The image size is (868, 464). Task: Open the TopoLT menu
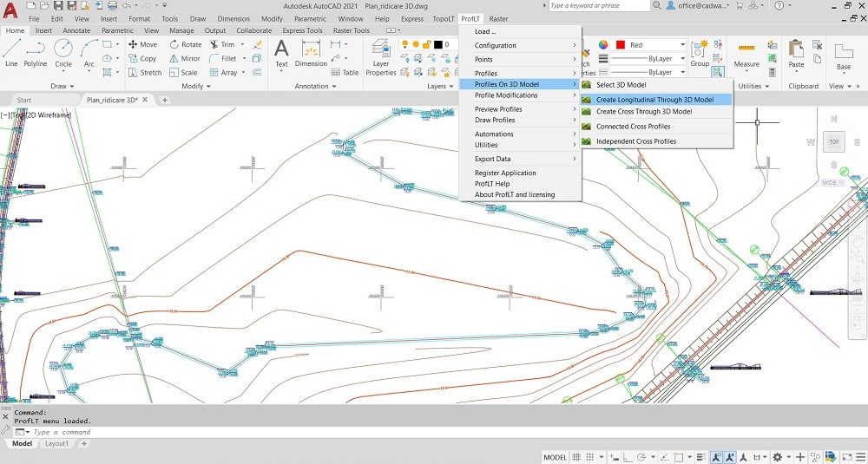click(x=444, y=19)
